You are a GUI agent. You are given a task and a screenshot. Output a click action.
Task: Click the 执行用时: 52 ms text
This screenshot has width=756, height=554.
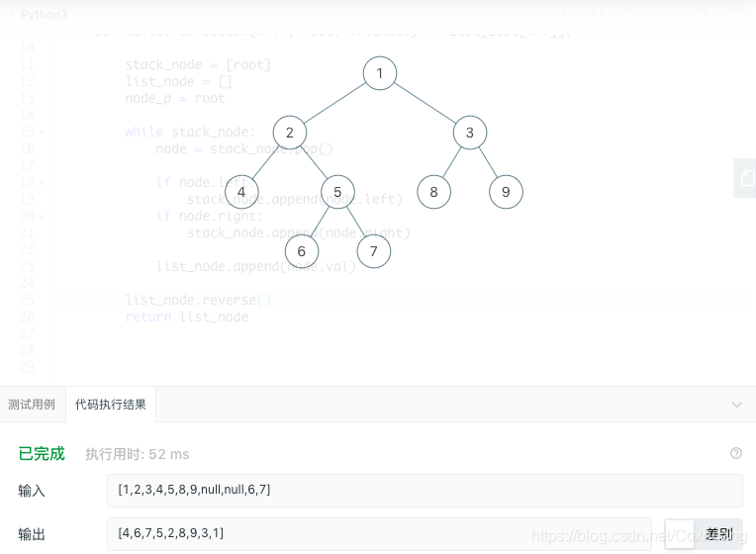tap(138, 454)
